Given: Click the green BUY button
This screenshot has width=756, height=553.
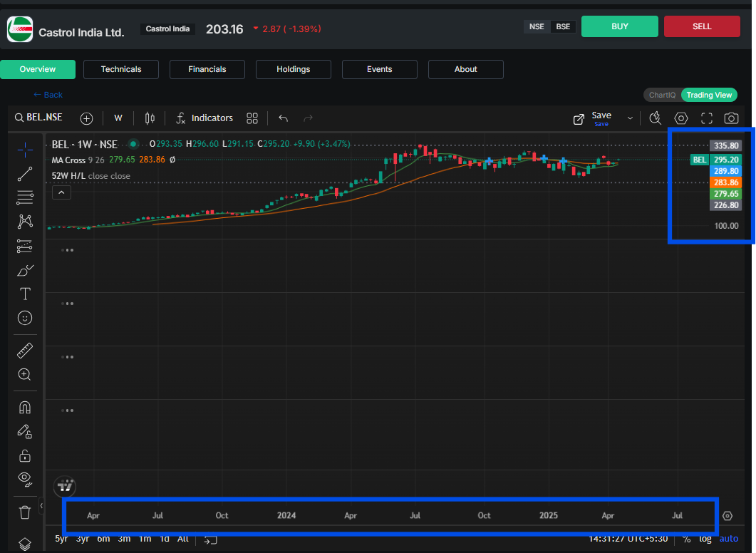Looking at the screenshot, I should coord(620,26).
